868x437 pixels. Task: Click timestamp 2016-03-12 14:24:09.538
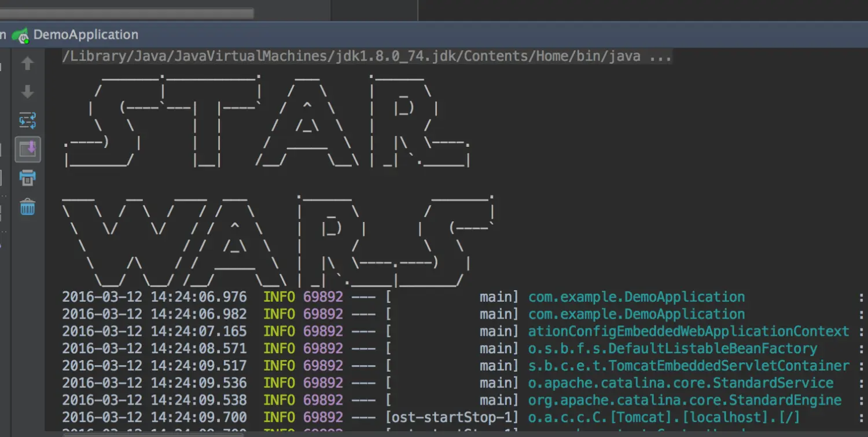(155, 400)
